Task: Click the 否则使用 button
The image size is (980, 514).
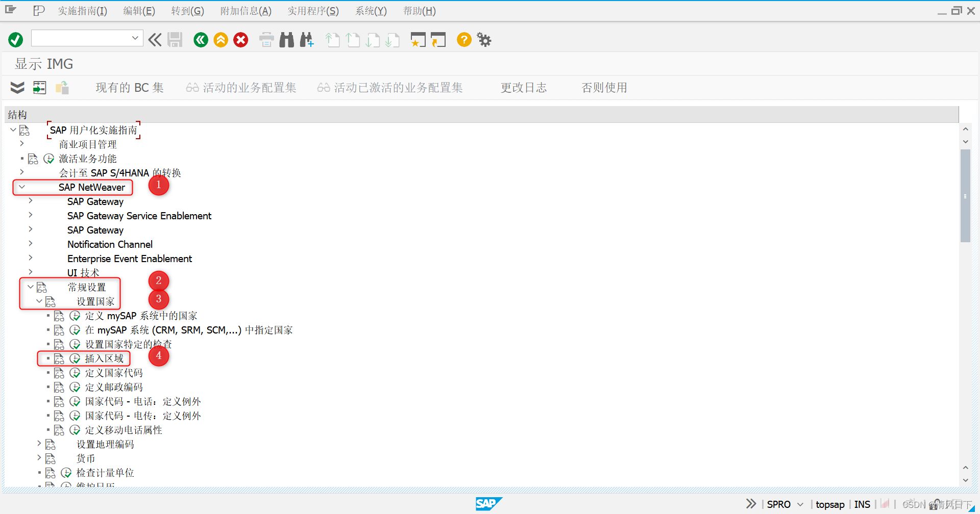Action: [x=604, y=88]
